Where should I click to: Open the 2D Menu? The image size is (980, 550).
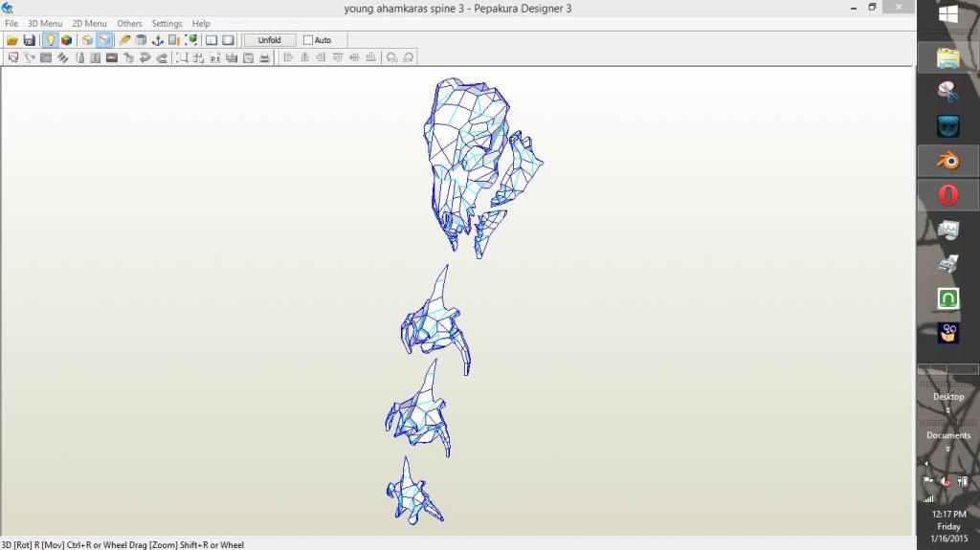coord(89,23)
